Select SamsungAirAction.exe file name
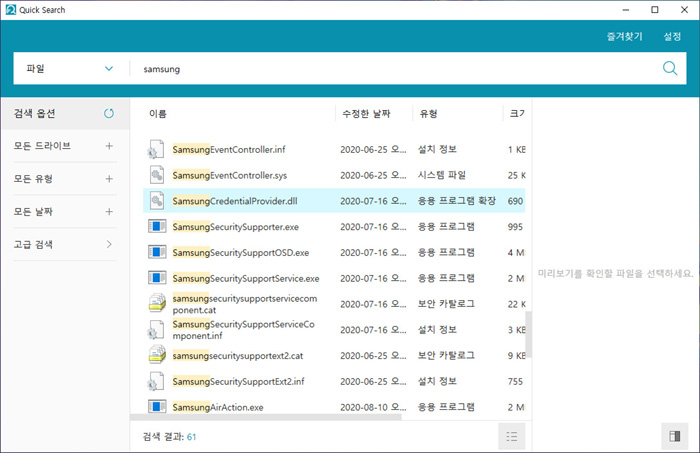Screen dimensions: 700x453 tap(218, 407)
